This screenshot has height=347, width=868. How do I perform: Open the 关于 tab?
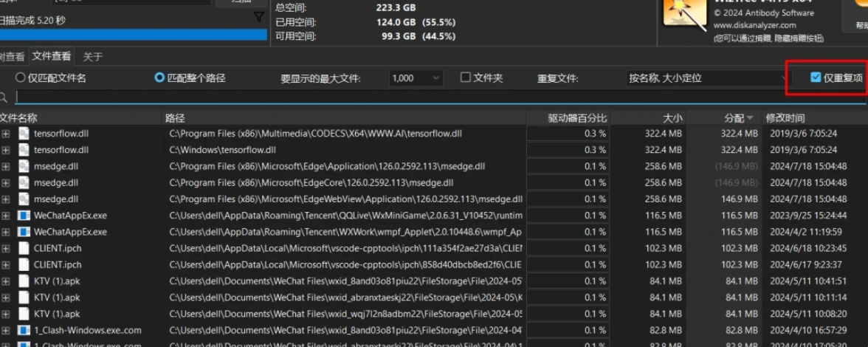pyautogui.click(x=92, y=56)
